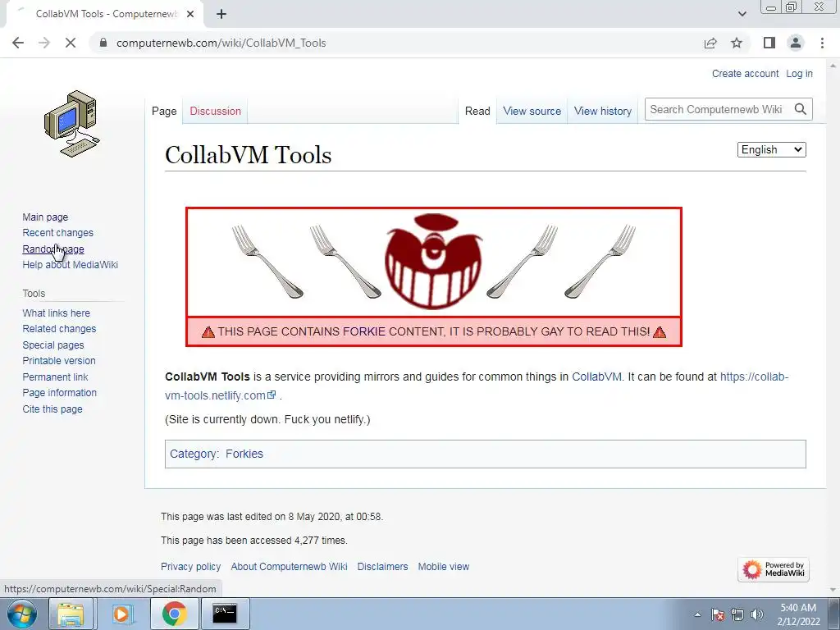Stop page loading with X button
This screenshot has height=630, width=840.
pyautogui.click(x=71, y=43)
